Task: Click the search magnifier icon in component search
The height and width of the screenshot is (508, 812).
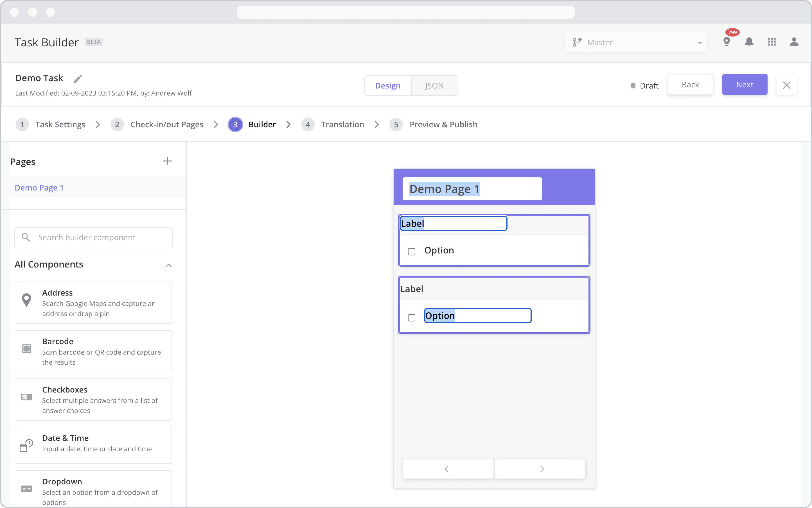Action: click(x=26, y=237)
